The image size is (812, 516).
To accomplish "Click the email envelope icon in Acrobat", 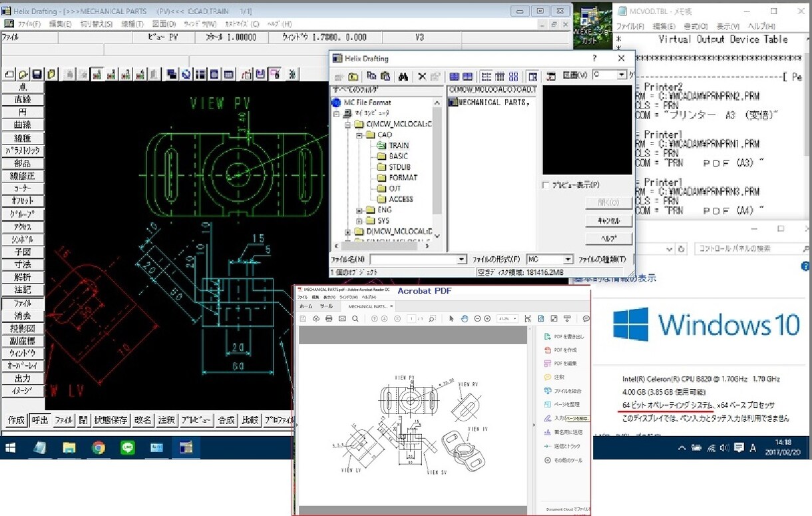I will [342, 319].
